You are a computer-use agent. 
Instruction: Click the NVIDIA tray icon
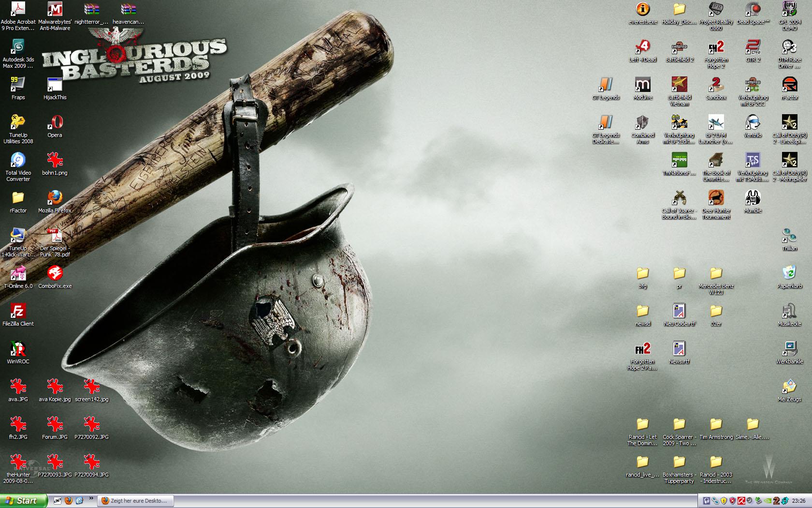point(767,501)
